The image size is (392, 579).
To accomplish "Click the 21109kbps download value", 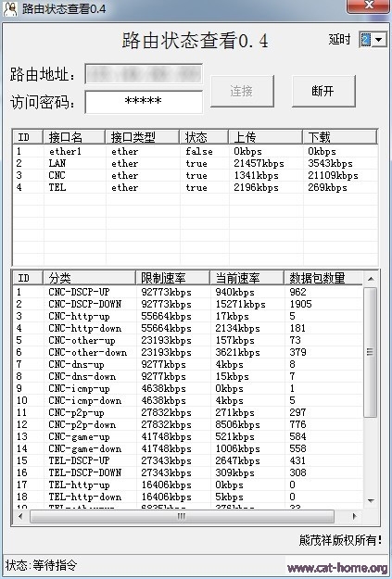I will click(333, 175).
